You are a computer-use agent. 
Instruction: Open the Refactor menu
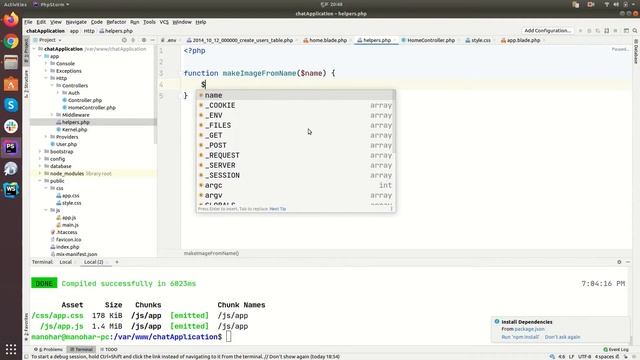tap(116, 22)
